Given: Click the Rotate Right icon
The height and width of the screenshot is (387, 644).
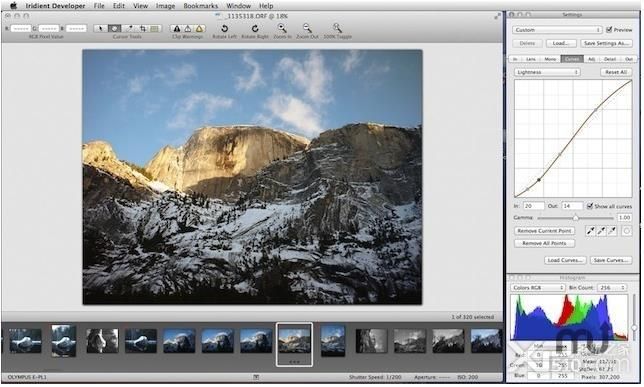Looking at the screenshot, I should (x=255, y=28).
